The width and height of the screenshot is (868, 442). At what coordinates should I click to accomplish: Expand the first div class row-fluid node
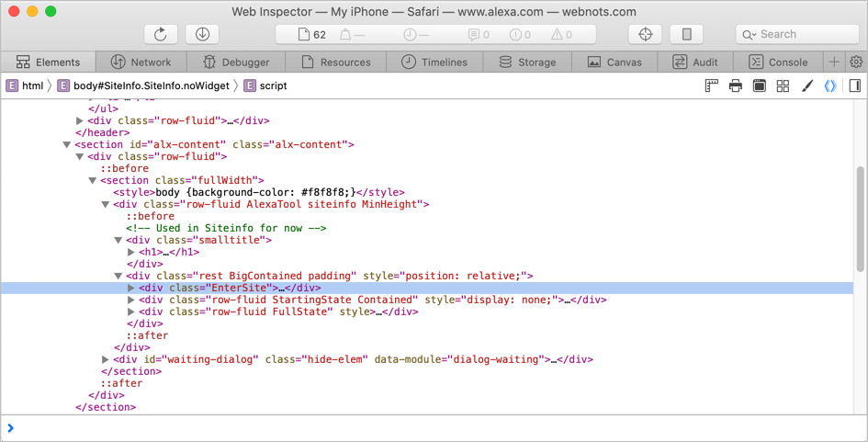[80, 120]
